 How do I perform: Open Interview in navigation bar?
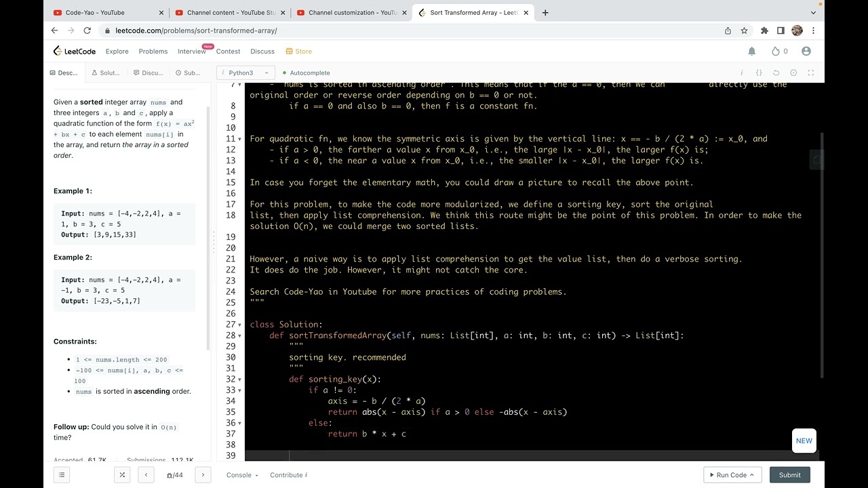pos(192,52)
